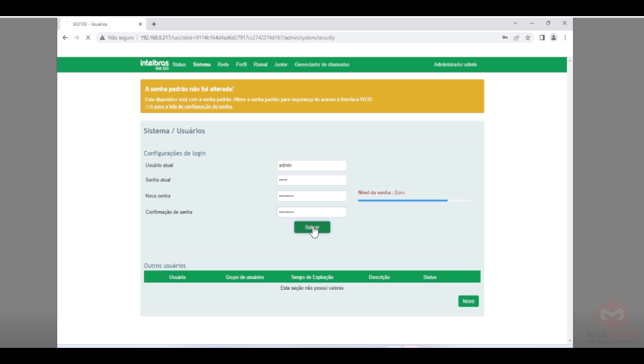
Task: Click Tempo de Expiração column header
Action: [x=312, y=277]
